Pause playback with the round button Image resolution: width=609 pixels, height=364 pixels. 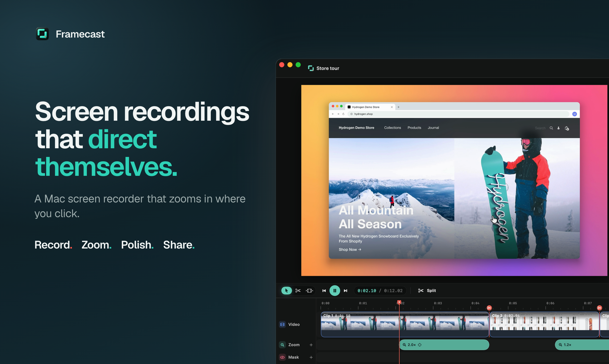(335, 291)
